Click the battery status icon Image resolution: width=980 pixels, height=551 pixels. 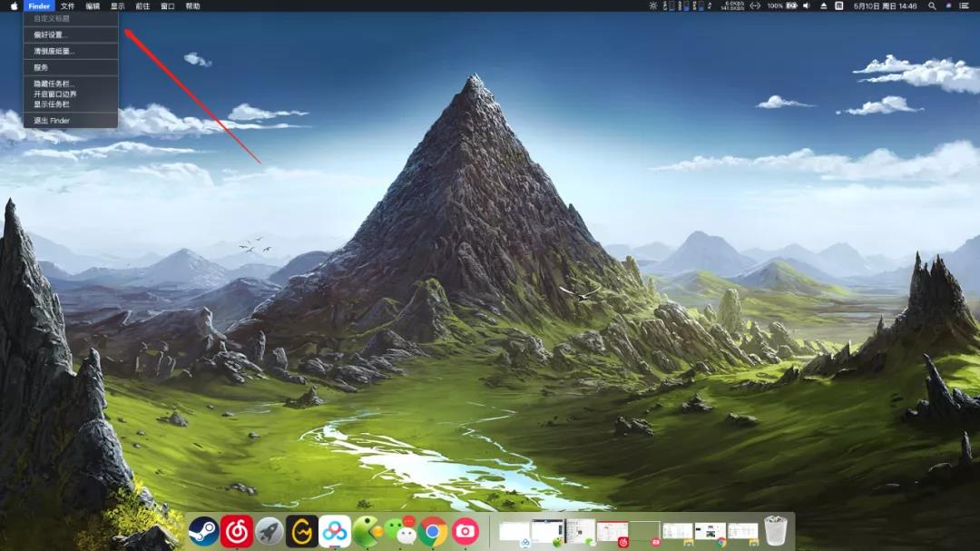point(791,5)
